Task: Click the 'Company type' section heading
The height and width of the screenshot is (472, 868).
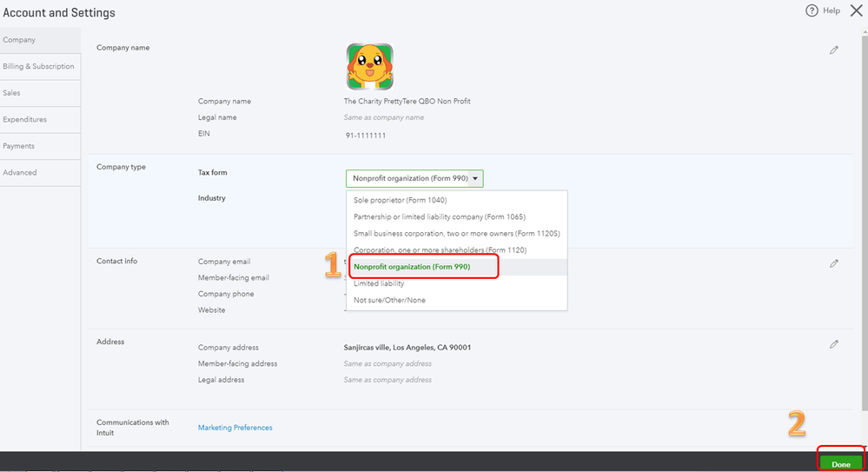Action: [x=121, y=167]
